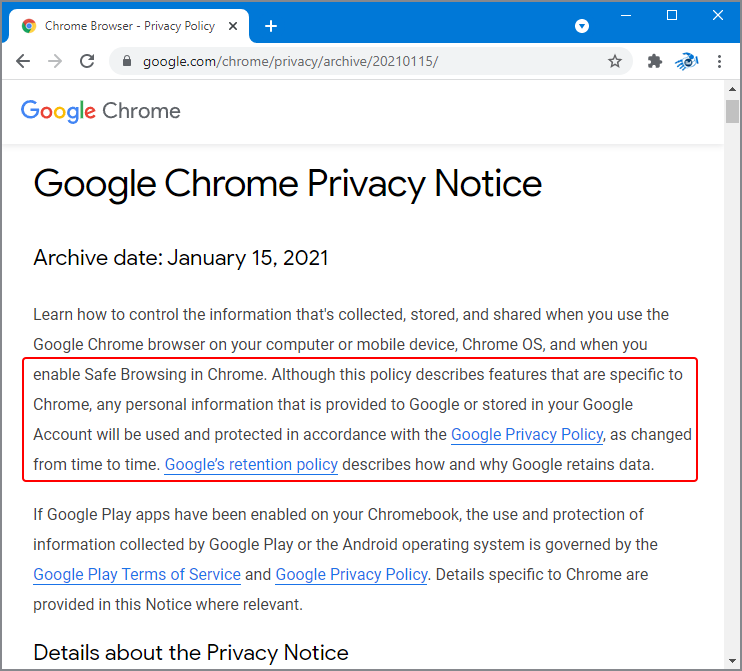Image resolution: width=742 pixels, height=671 pixels.
Task: View site information via padlock icon
Action: pos(126,61)
